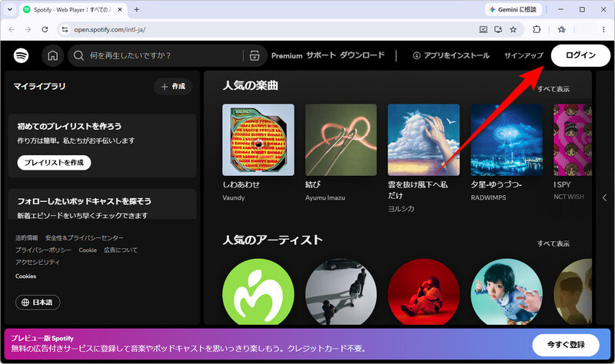The height and width of the screenshot is (364, 615).
Task: Click アプリをインストール
Action: pyautogui.click(x=451, y=55)
